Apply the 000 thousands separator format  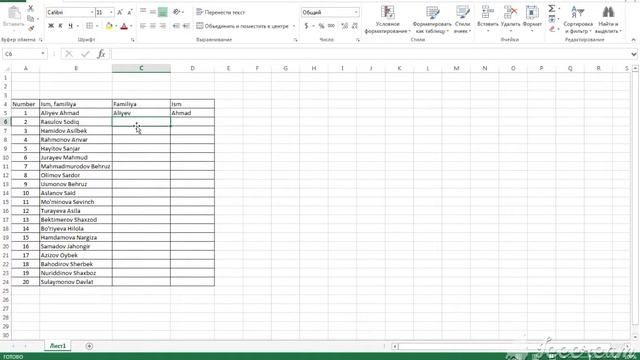point(331,26)
